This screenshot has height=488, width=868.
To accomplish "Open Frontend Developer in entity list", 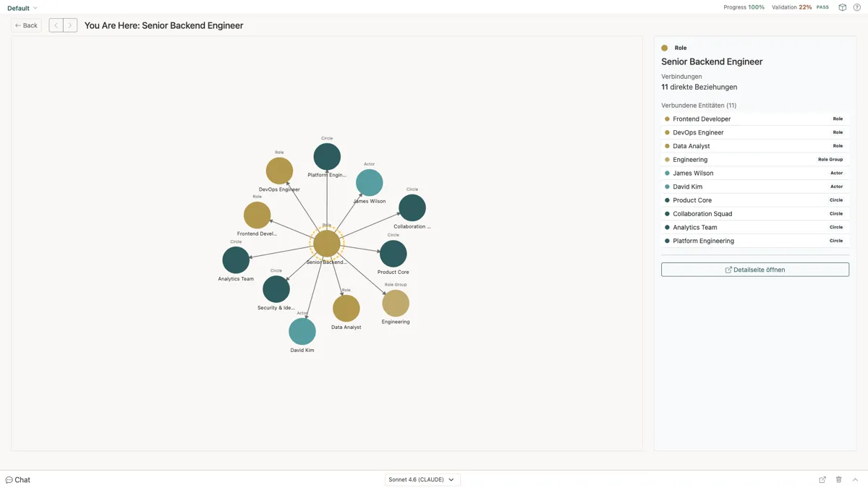I will tap(755, 119).
